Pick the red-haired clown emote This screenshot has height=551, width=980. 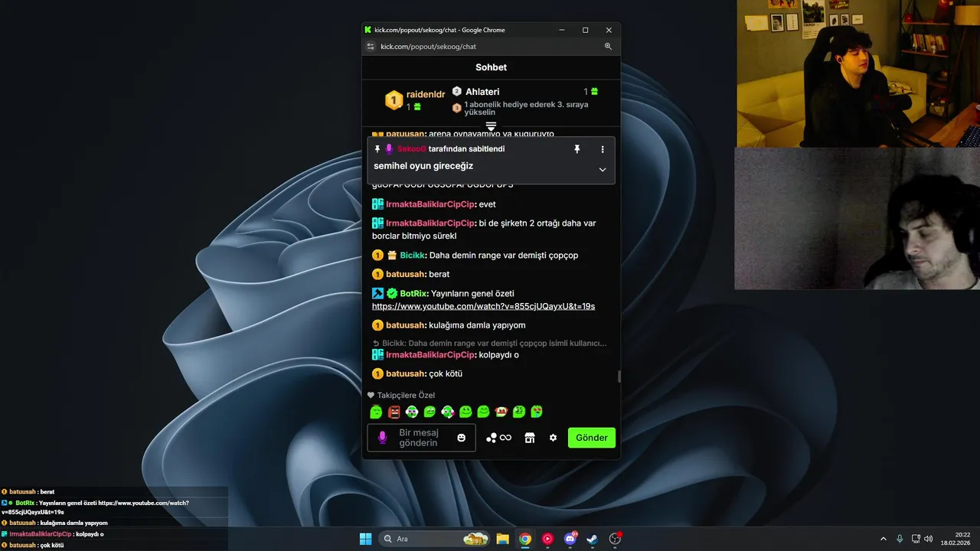[501, 412]
